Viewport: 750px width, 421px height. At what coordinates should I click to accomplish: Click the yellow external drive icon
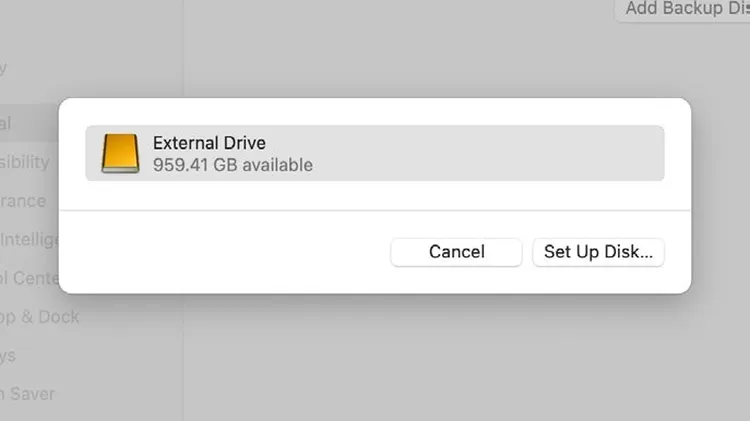tap(120, 153)
